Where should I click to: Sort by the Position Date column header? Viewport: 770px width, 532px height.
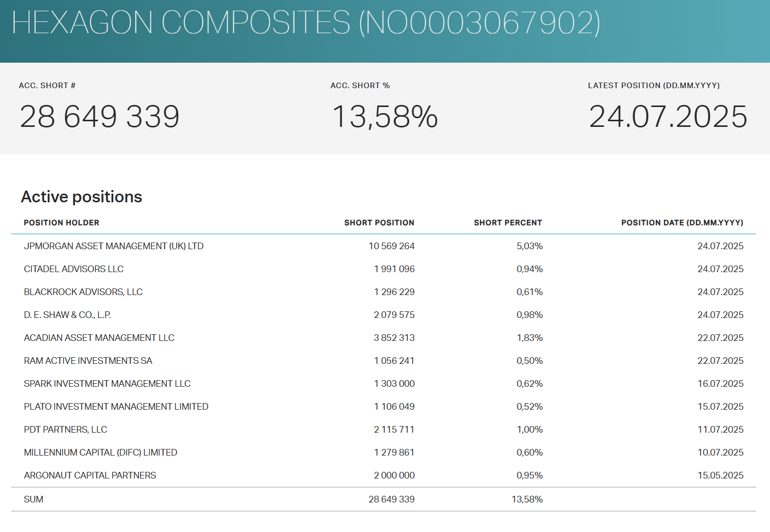point(682,223)
